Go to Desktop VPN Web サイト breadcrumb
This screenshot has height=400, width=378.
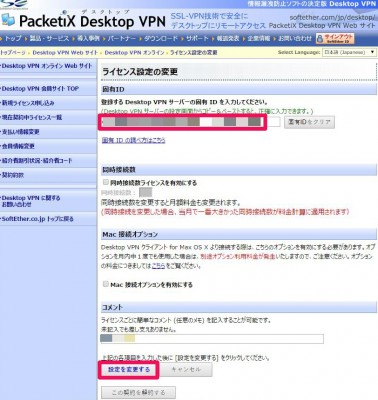coord(65,53)
